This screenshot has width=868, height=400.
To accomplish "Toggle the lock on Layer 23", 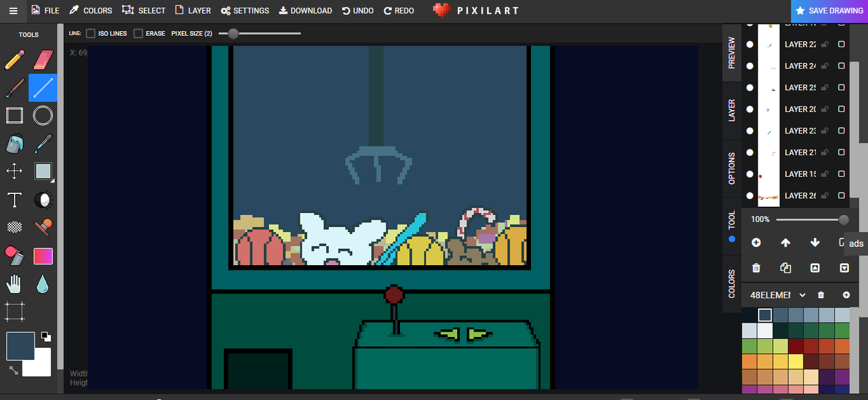I will point(825,131).
